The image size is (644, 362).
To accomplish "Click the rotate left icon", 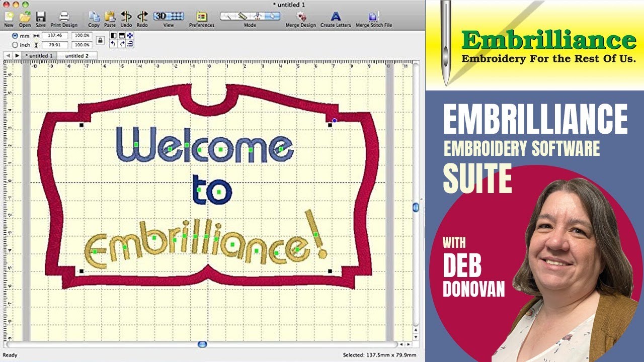I will [113, 44].
